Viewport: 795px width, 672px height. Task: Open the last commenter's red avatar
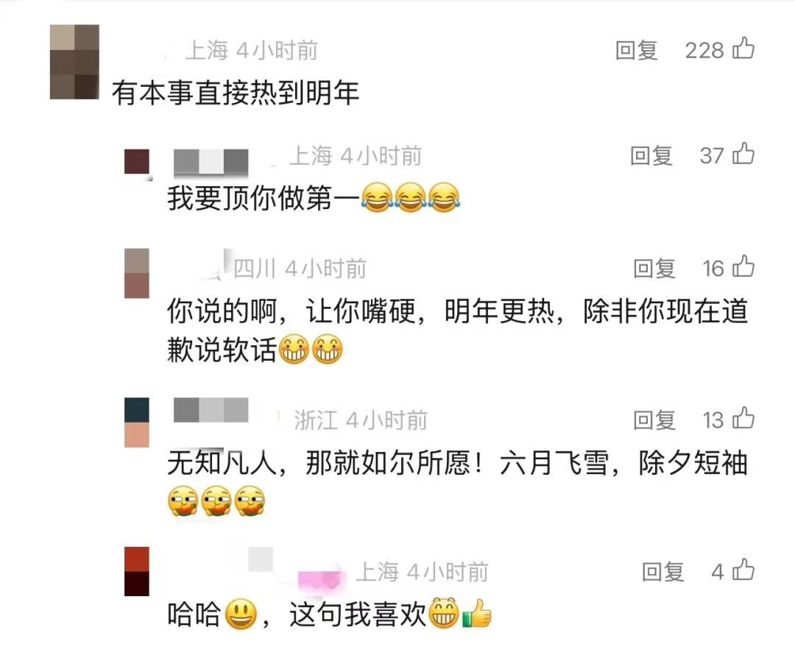pos(137,571)
